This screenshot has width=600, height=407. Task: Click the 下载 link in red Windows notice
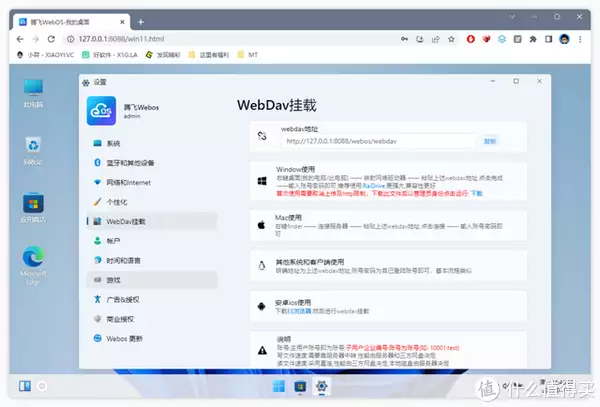click(477, 193)
